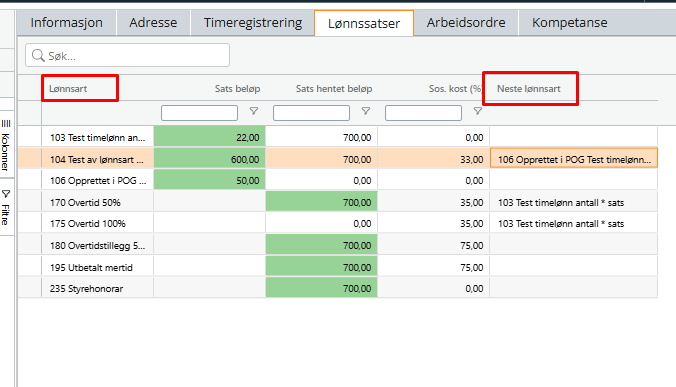Click the Søk search field
Image resolution: width=676 pixels, height=387 pixels.
click(x=127, y=55)
